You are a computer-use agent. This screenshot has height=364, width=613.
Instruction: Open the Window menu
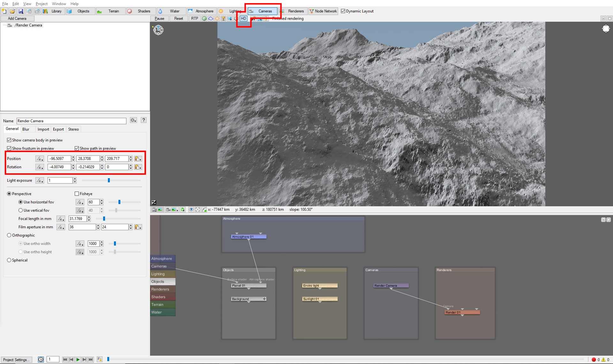(59, 4)
